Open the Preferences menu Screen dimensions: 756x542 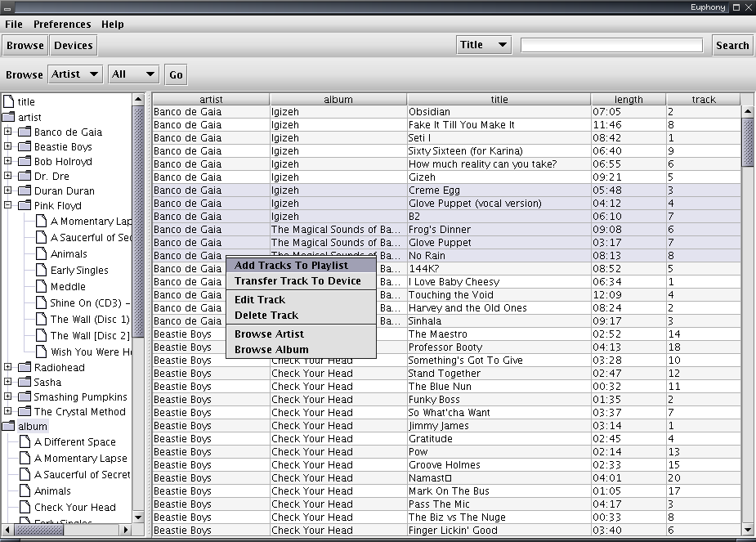62,24
